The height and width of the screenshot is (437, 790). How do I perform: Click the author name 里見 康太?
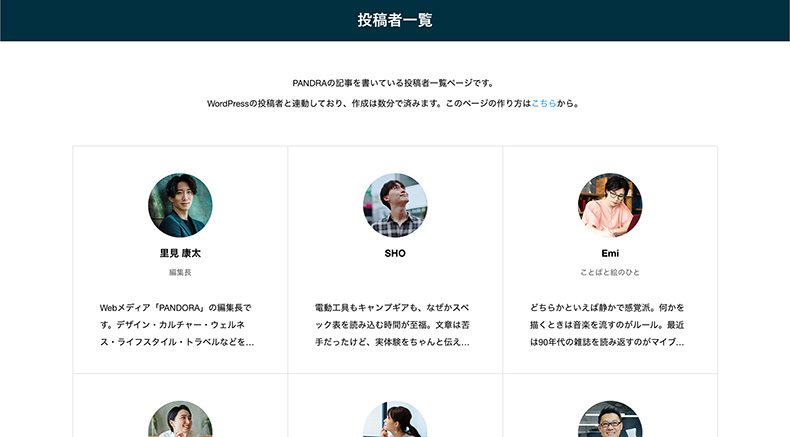tap(180, 253)
